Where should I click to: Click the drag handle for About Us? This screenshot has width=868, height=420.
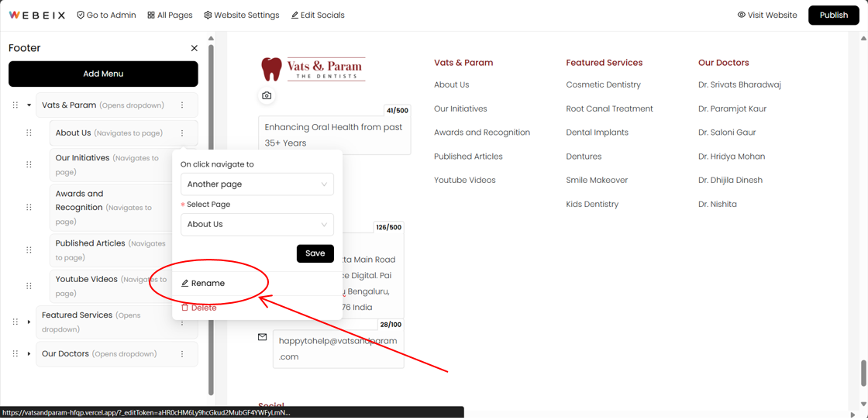[x=29, y=133]
